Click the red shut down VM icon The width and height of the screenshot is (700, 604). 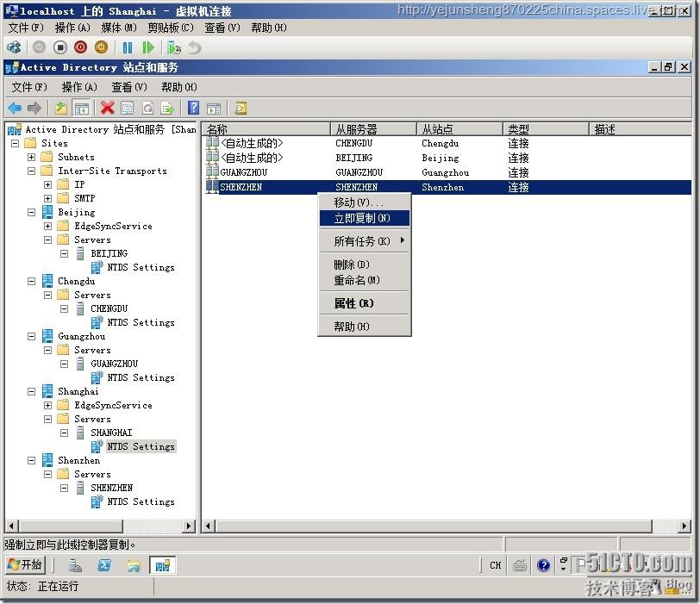(80, 47)
